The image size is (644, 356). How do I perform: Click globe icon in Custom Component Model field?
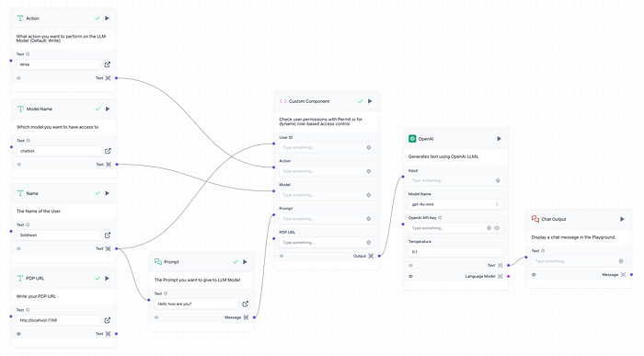[368, 195]
